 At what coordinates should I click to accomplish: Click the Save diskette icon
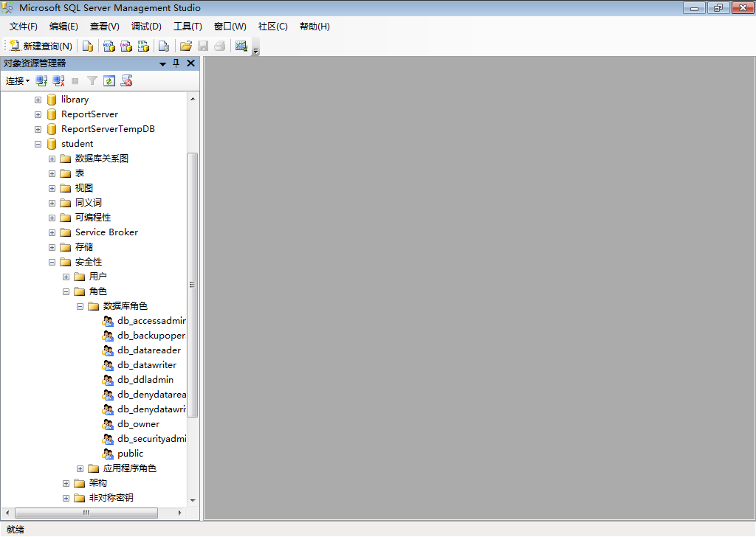pos(203,46)
